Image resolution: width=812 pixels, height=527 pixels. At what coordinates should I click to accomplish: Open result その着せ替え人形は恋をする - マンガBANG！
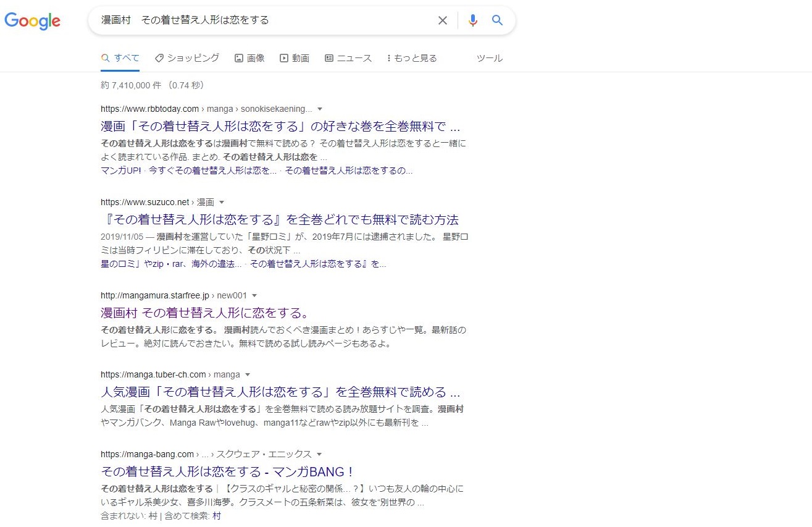point(228,472)
